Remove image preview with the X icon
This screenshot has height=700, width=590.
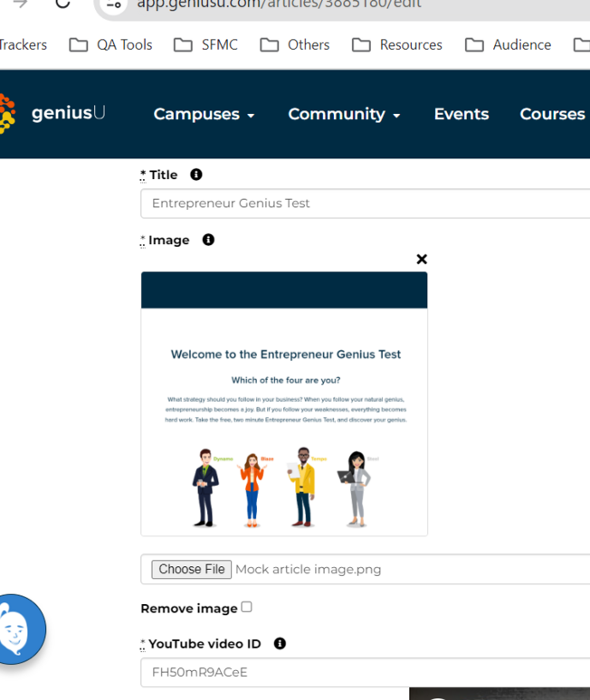pos(422,259)
